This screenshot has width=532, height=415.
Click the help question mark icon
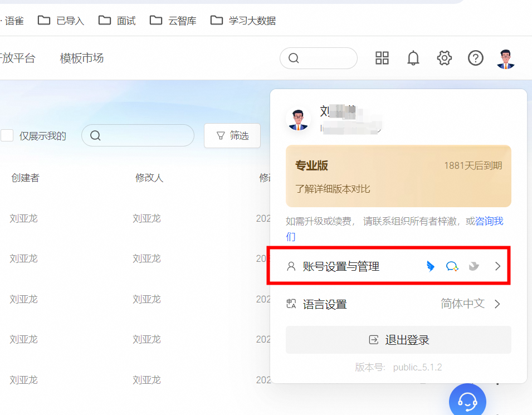(x=475, y=58)
